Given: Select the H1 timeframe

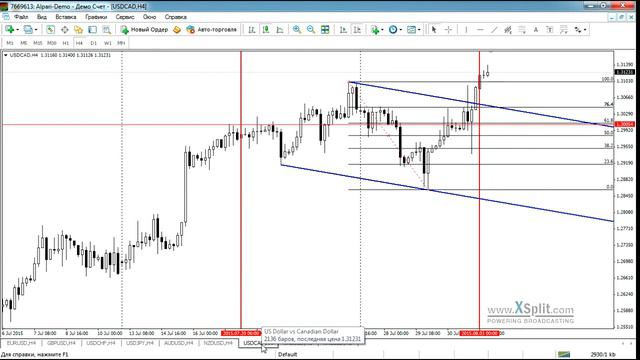Looking at the screenshot, I should click(66, 43).
